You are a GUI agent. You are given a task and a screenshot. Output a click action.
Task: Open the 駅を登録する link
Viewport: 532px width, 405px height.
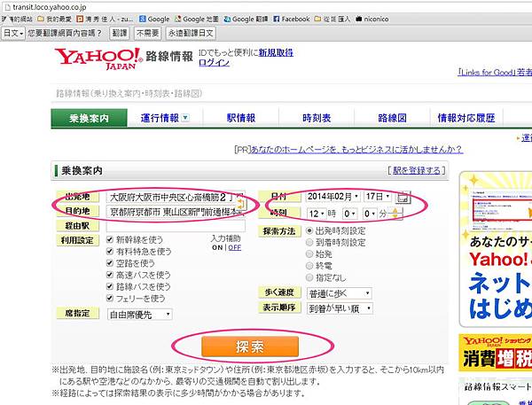[x=417, y=170]
